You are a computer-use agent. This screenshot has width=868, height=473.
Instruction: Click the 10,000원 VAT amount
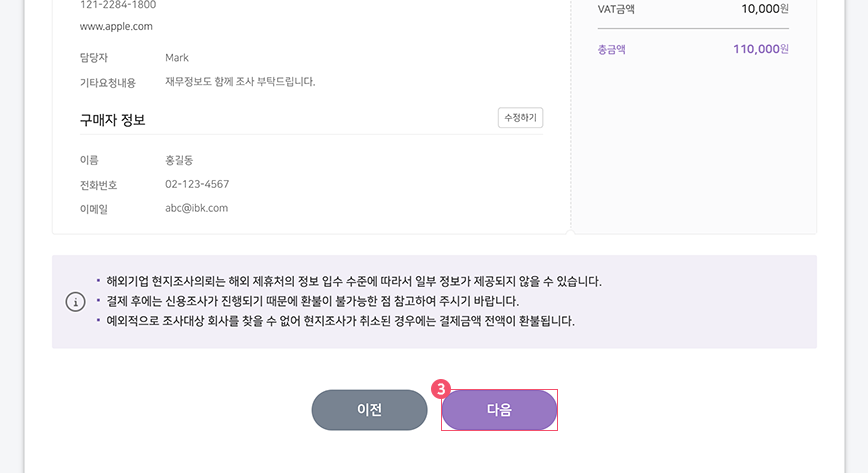pyautogui.click(x=765, y=9)
